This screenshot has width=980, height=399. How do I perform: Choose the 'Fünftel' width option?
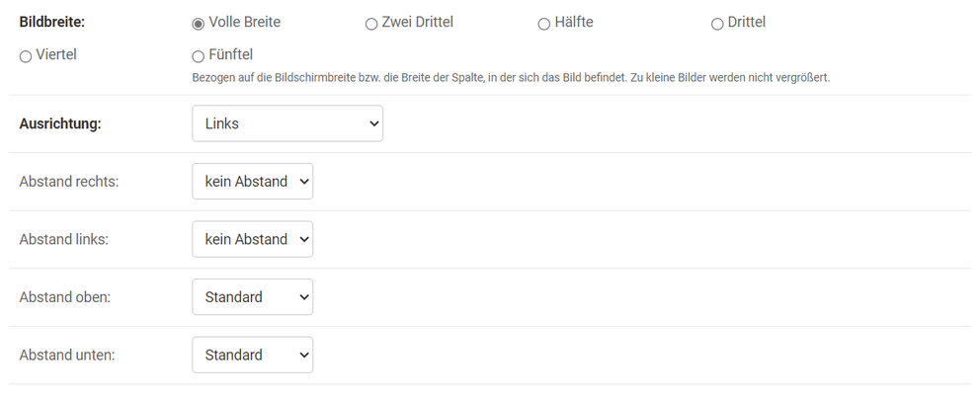click(199, 55)
